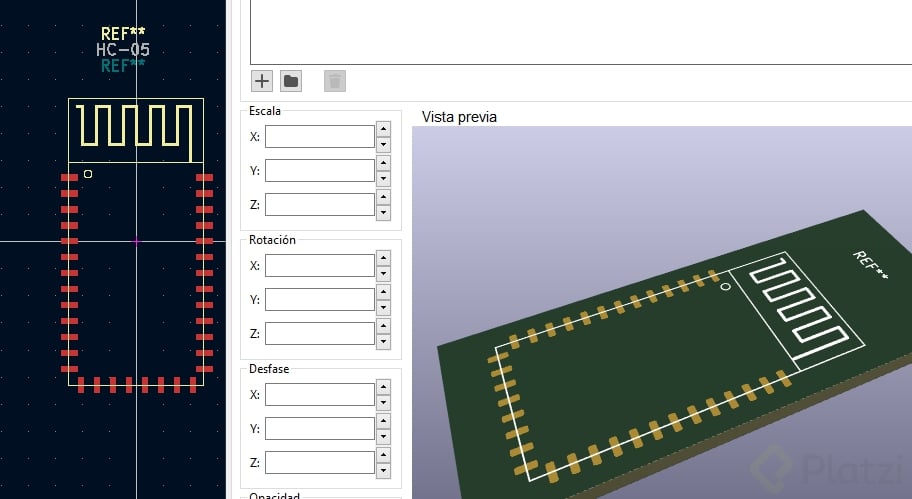Increase Desfase Y with up arrow

[383, 421]
